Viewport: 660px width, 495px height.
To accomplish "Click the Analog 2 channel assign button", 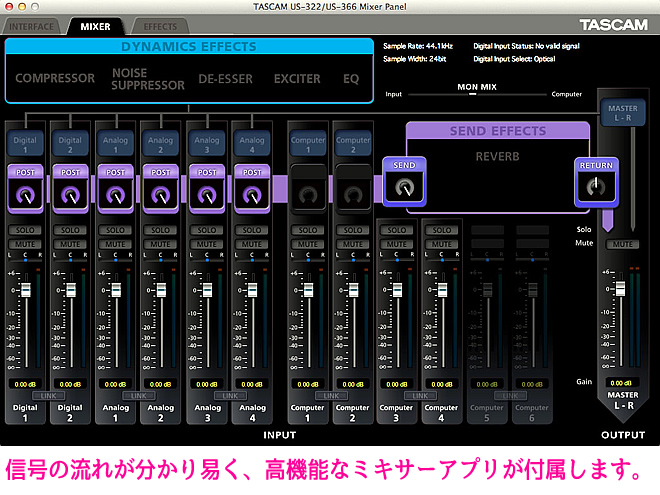I will (160, 144).
